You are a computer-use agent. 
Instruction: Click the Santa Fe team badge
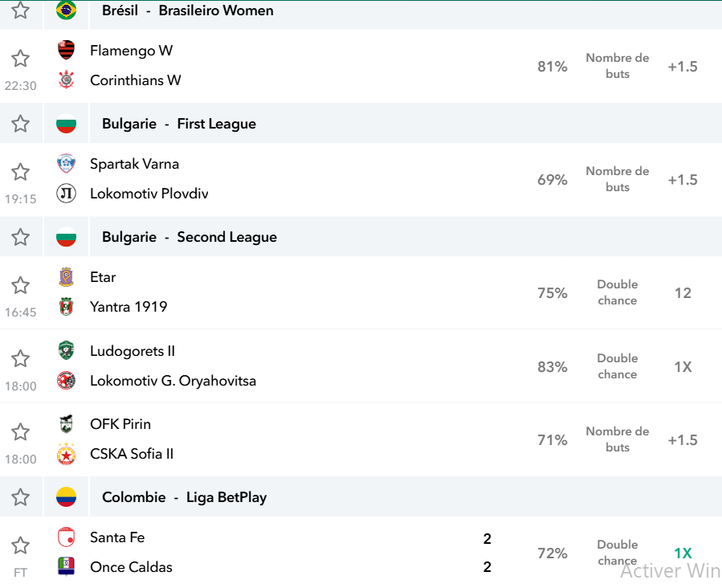[x=67, y=537]
